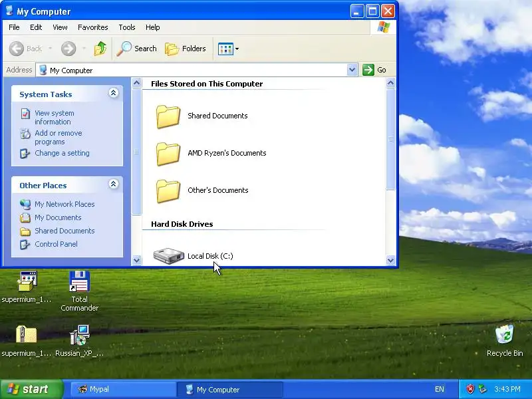Expand the Address bar dropdown
Screen dimensions: 532x399
[352, 70]
